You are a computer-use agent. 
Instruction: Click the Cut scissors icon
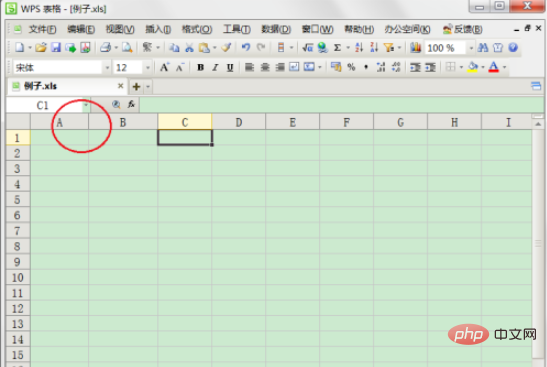coord(189,47)
